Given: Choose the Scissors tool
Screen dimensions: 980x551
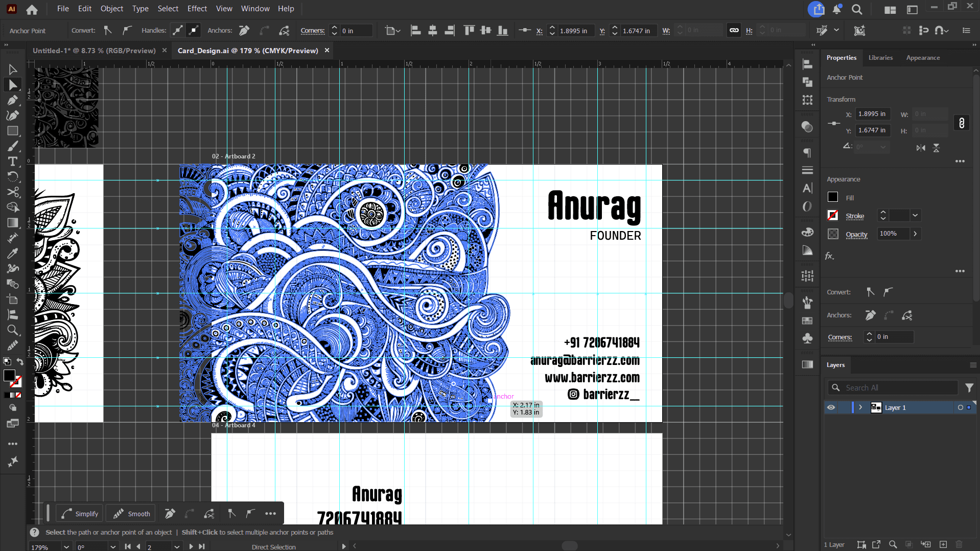Looking at the screenshot, I should coord(13,192).
